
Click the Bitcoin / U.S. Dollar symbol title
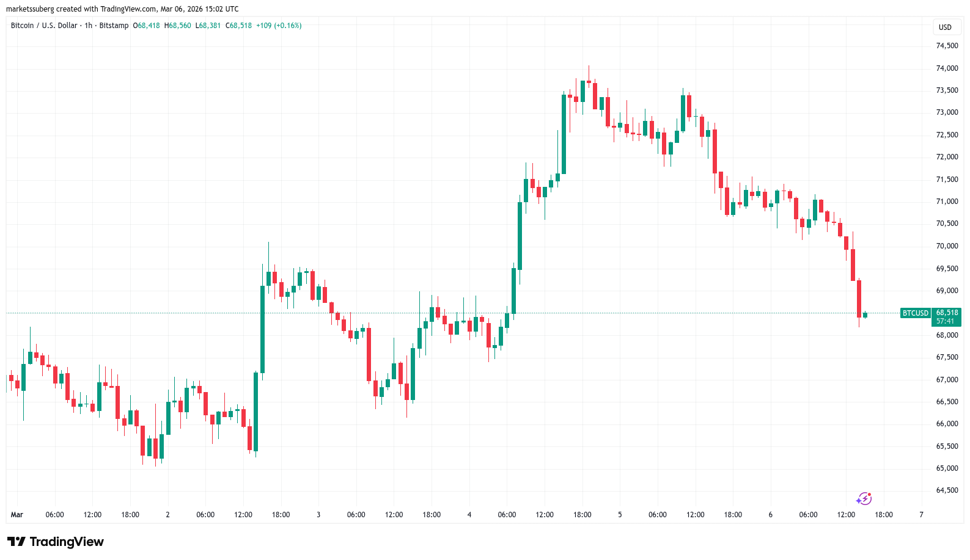(44, 26)
